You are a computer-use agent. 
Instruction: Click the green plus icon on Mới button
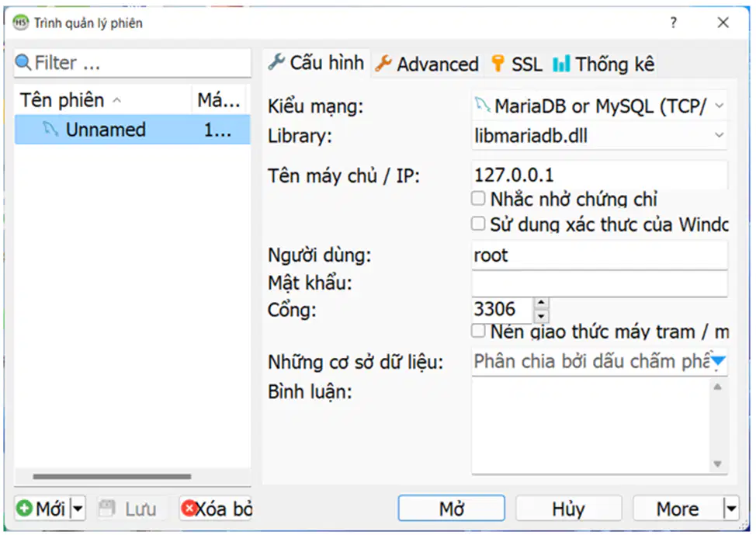point(25,508)
